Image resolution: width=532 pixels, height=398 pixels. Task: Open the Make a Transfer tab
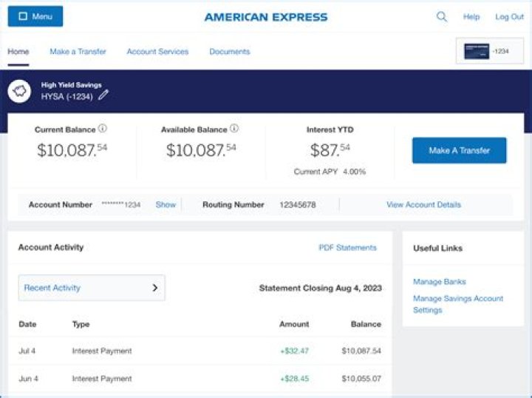point(78,52)
